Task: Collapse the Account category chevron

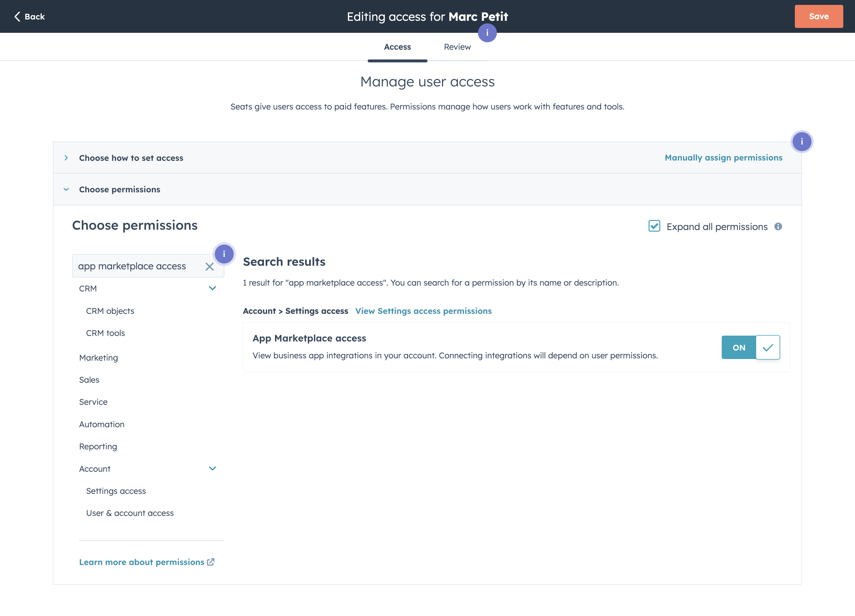Action: pyautogui.click(x=212, y=468)
